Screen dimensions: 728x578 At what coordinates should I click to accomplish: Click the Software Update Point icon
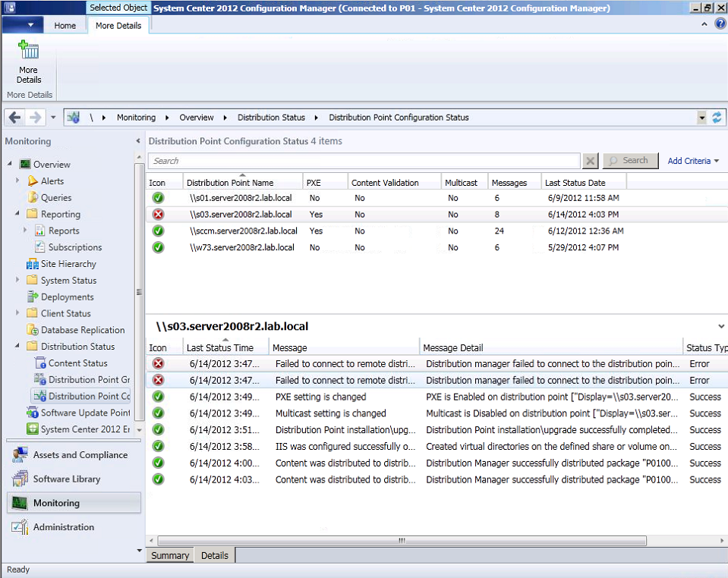(33, 413)
